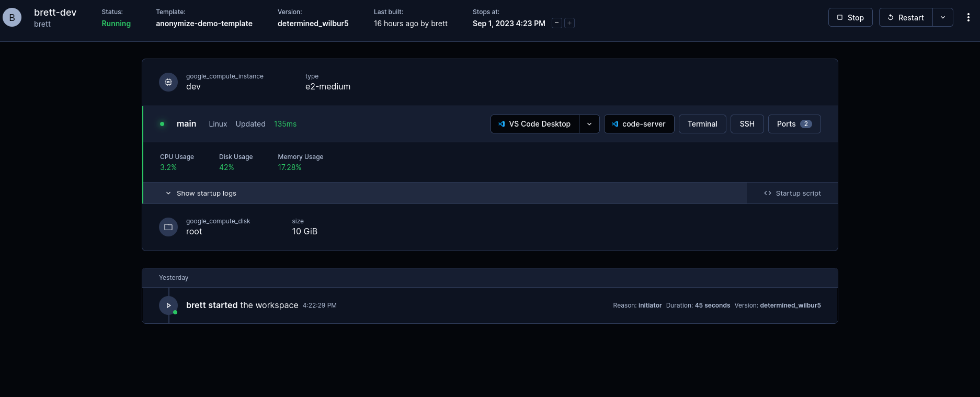Click the play icon on the build timeline
This screenshot has width=980, height=397.
point(168,305)
